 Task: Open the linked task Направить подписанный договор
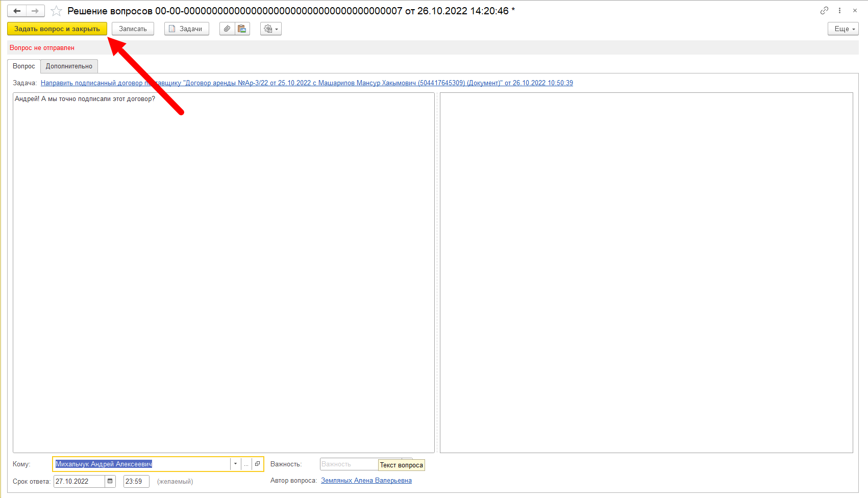tap(307, 83)
